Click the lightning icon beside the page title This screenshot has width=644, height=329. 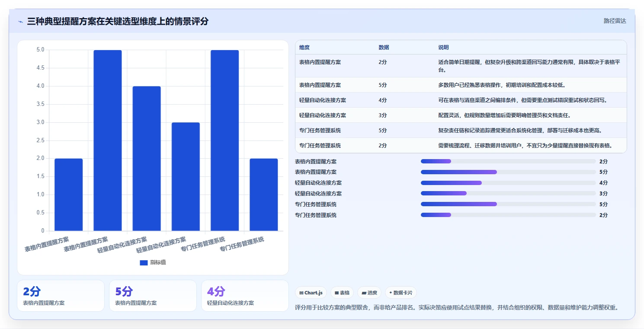(x=21, y=21)
